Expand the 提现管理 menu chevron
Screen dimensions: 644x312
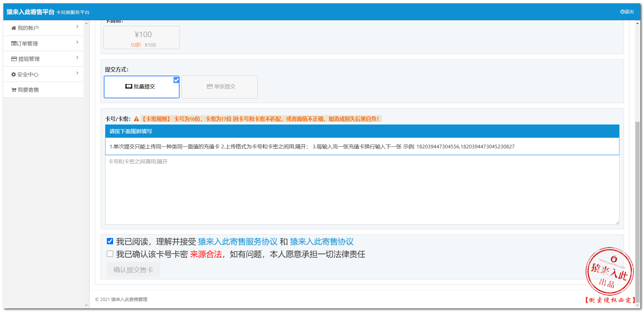point(77,57)
